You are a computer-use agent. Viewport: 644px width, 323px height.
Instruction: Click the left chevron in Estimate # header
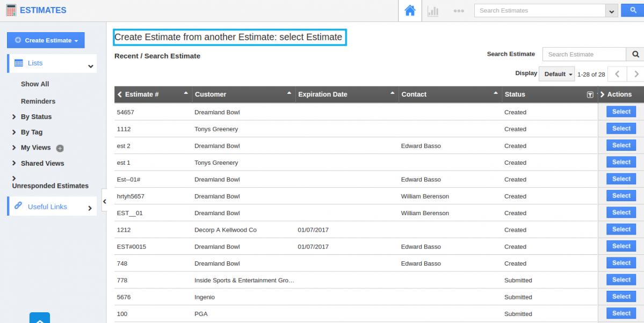(120, 94)
